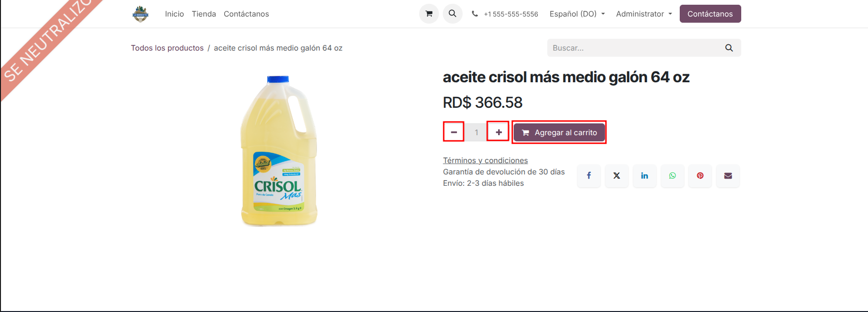Click the Crisol oil product image
Image resolution: width=868 pixels, height=312 pixels.
(x=279, y=151)
